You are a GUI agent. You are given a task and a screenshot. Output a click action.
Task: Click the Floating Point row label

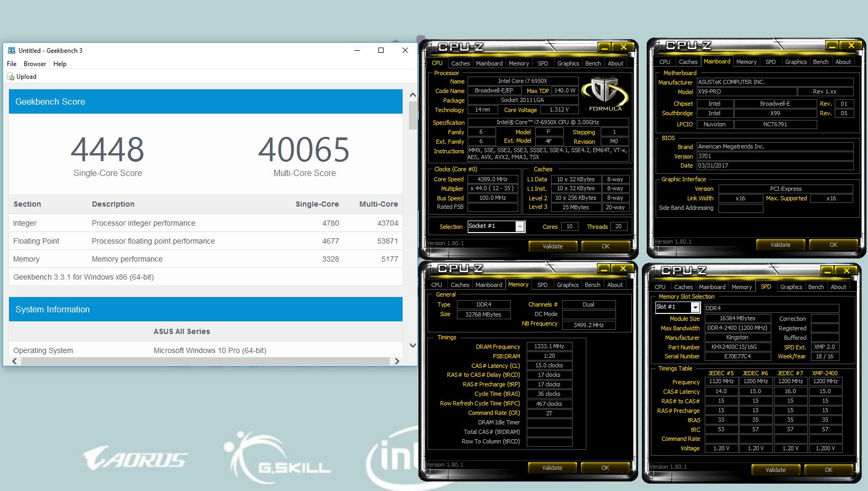point(36,241)
